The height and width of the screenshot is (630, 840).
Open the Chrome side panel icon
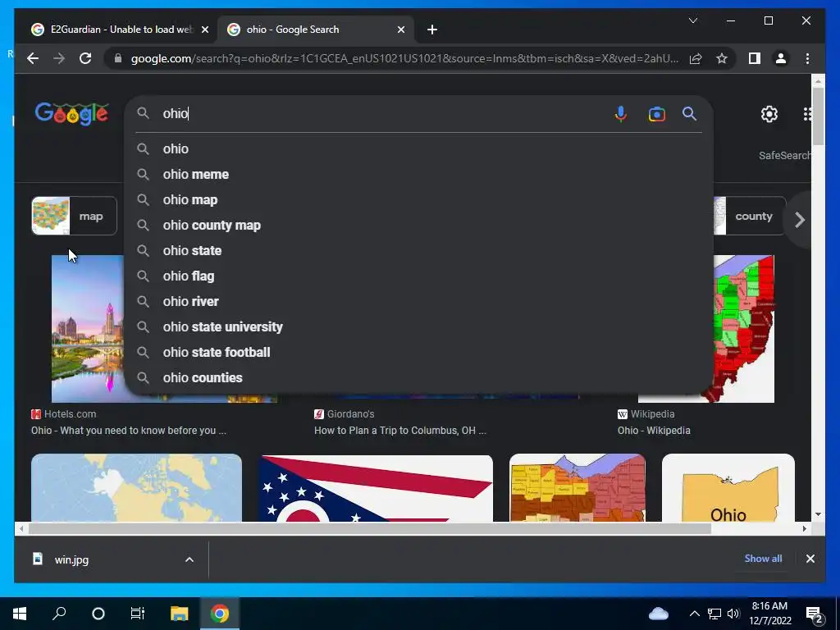point(755,58)
